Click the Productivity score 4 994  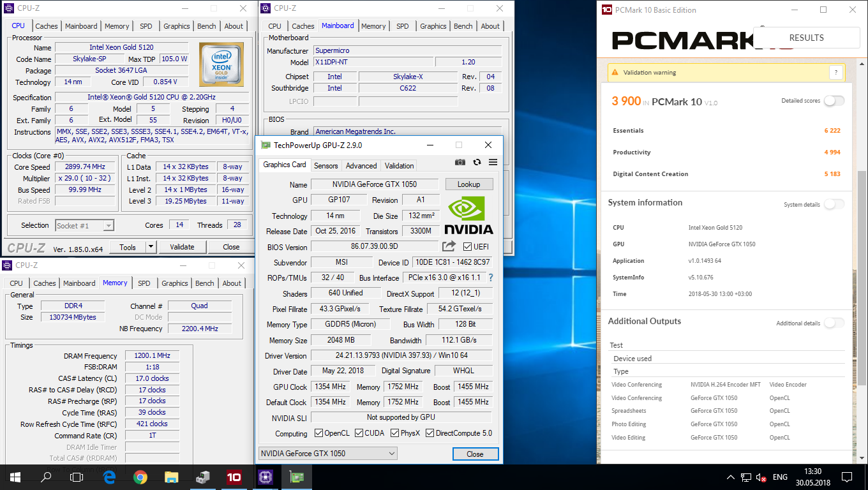(832, 152)
